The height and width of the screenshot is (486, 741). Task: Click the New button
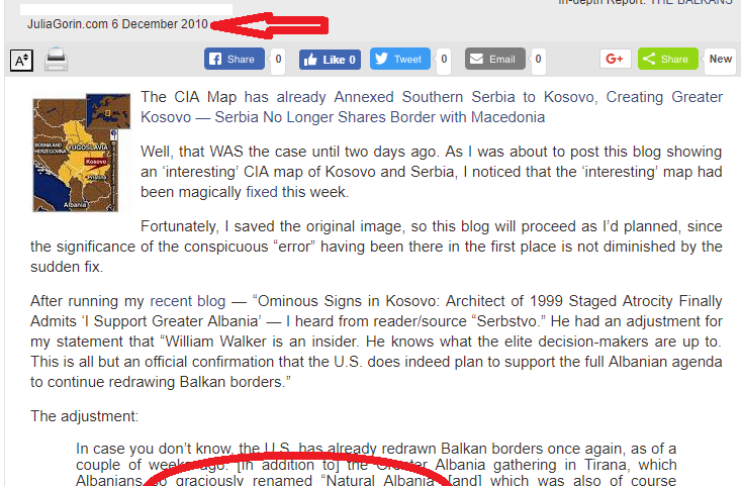[x=720, y=59]
